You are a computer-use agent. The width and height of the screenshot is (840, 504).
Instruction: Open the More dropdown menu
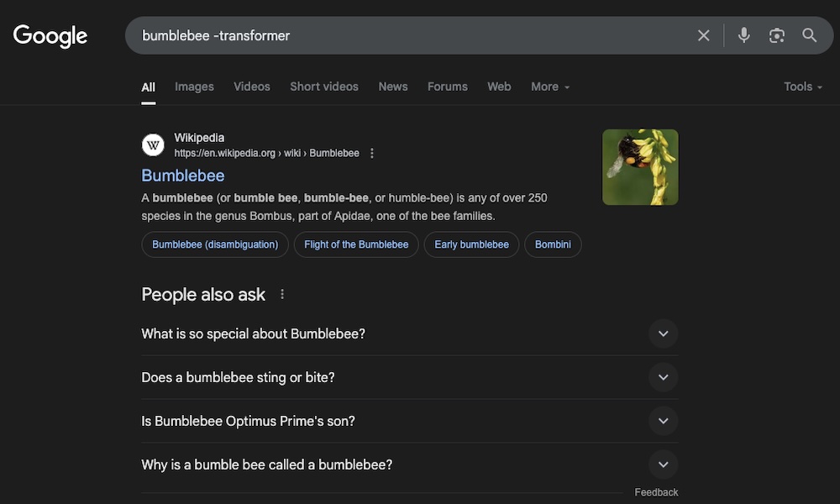550,87
